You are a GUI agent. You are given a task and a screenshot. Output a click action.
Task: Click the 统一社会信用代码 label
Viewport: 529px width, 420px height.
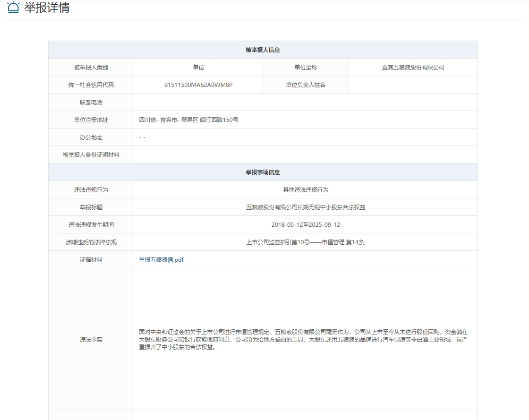[x=91, y=85]
